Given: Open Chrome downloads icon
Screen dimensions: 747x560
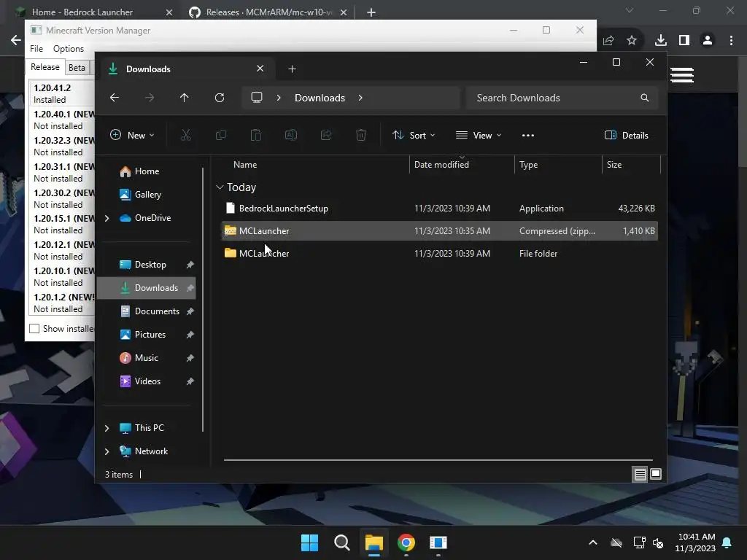Looking at the screenshot, I should click(661, 41).
